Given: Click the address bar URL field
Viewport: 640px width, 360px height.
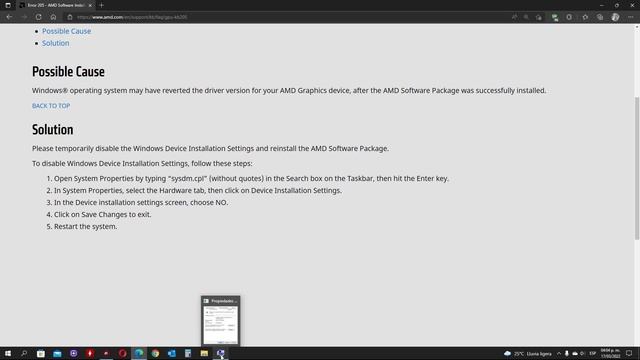Looking at the screenshot, I should (286, 17).
